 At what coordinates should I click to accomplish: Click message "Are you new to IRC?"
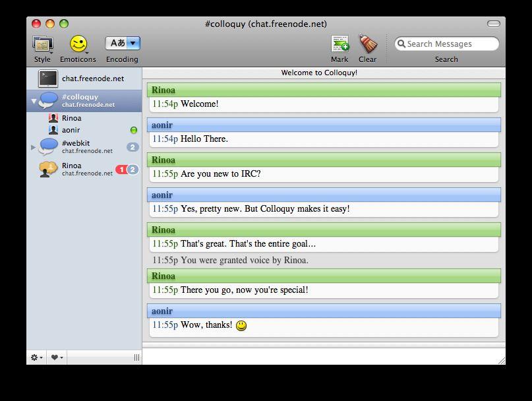pyautogui.click(x=221, y=174)
